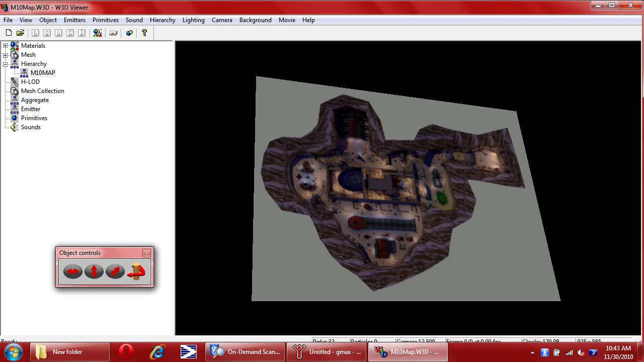Click the blue sphere with plus toolbar icon
The width and height of the screenshot is (644, 362).
tap(129, 33)
